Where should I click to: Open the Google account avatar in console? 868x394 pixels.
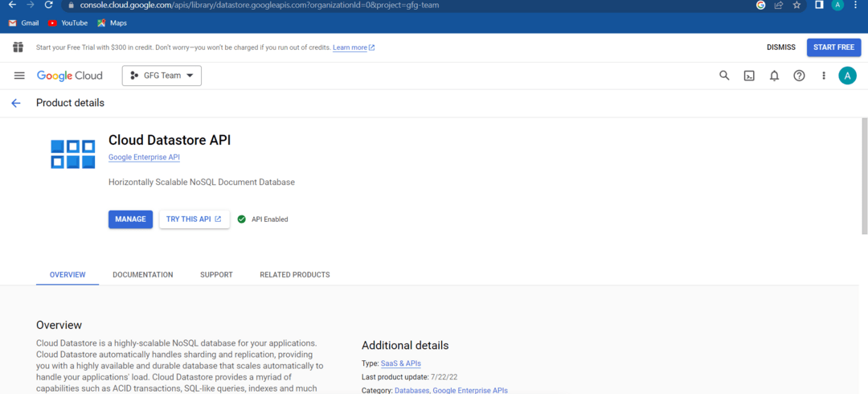(x=848, y=76)
